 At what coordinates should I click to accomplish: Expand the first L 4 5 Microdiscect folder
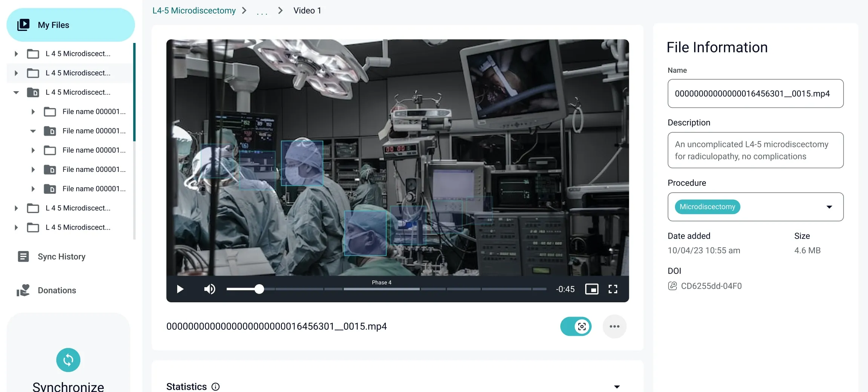tap(16, 54)
